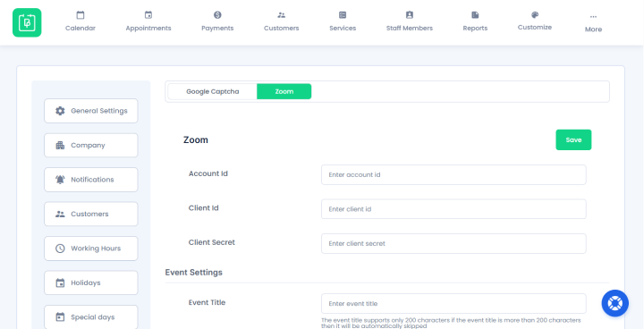Click the Company building icon
Screen dimensions: 644x329
pyautogui.click(x=60, y=146)
